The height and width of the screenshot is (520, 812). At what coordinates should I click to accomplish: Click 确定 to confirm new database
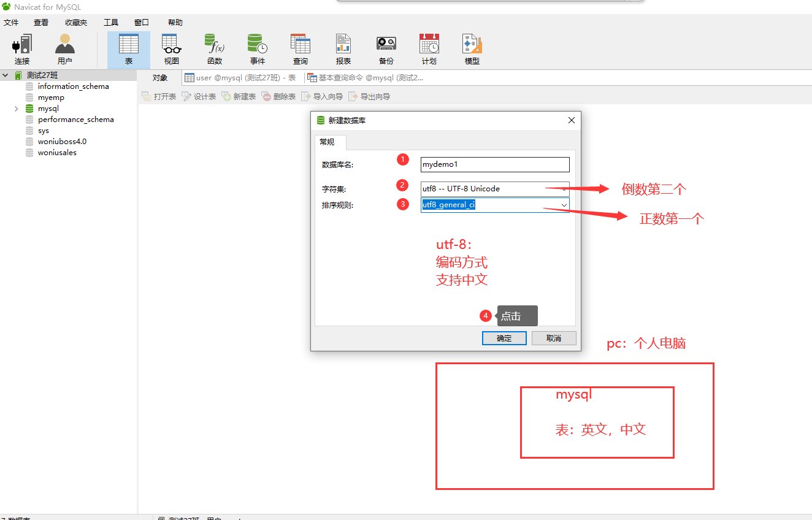point(504,338)
